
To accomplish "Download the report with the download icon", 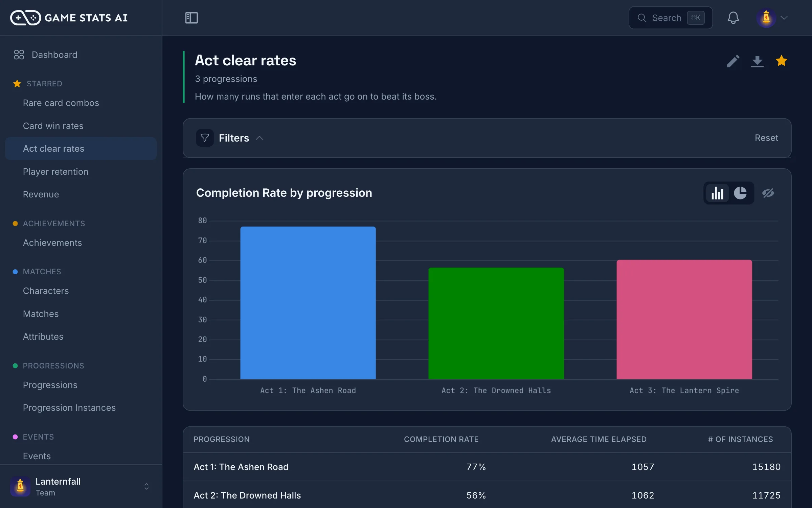I will (x=757, y=61).
